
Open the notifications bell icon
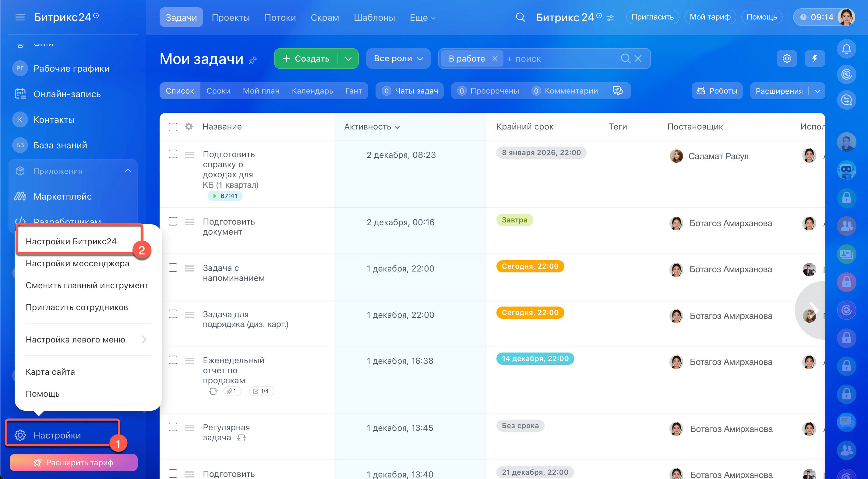click(x=846, y=49)
